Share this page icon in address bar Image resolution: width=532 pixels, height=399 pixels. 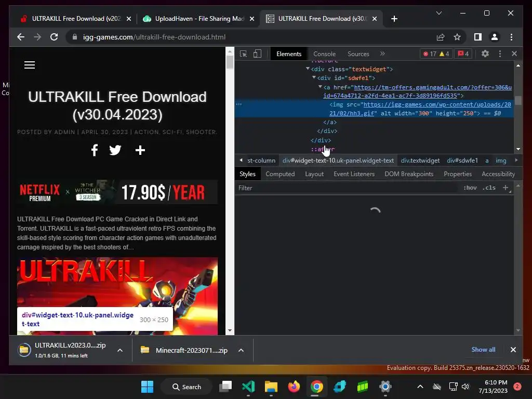pyautogui.click(x=441, y=37)
